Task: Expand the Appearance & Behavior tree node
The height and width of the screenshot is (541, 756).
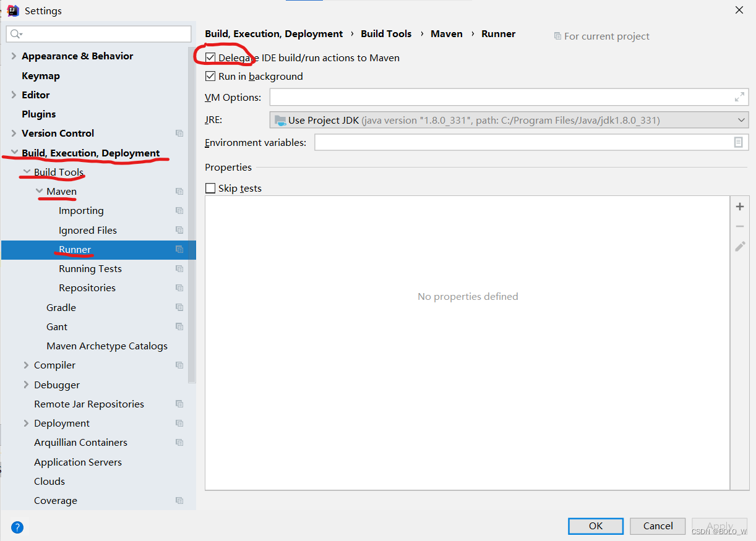Action: 12,56
